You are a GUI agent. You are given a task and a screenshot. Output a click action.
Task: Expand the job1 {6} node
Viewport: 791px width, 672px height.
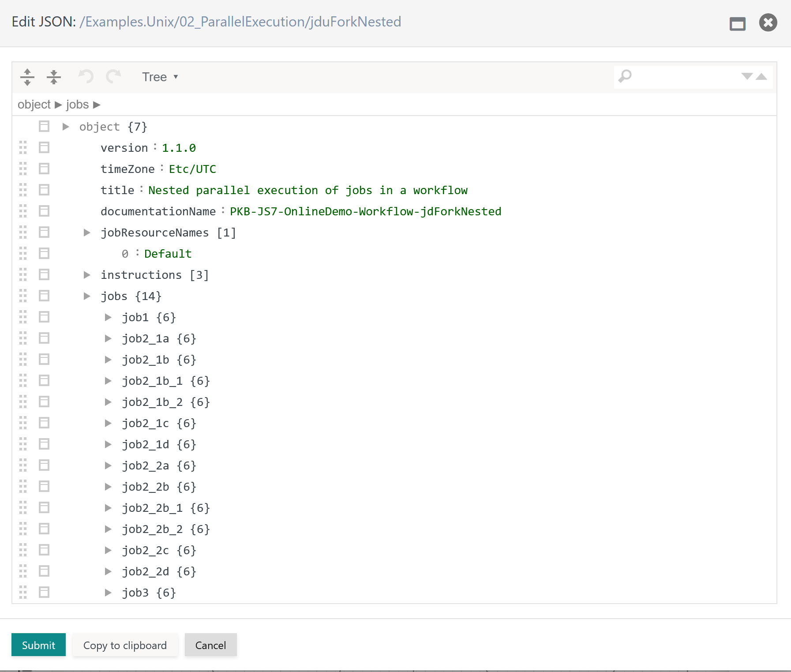click(108, 317)
